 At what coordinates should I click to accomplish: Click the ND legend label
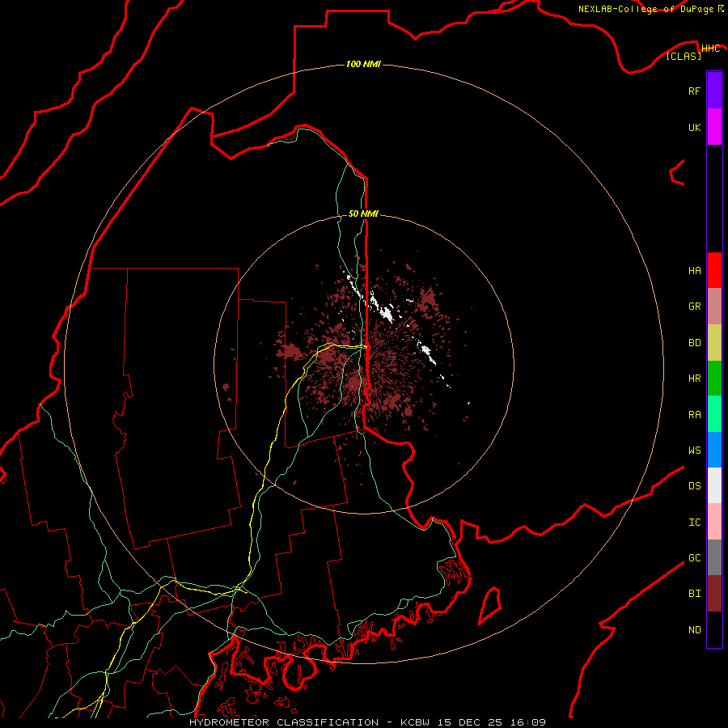point(694,629)
